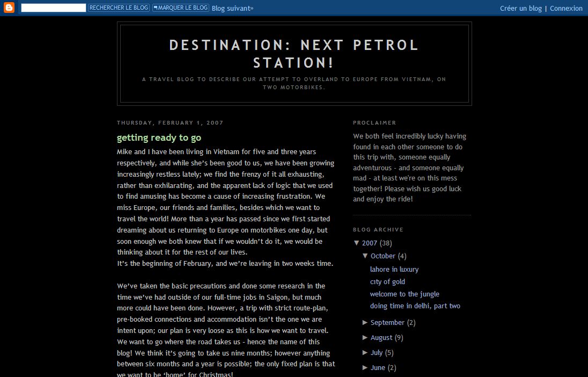Screen dimensions: 588x377
Task: Collapse the October archive triangle
Action: tap(365, 256)
